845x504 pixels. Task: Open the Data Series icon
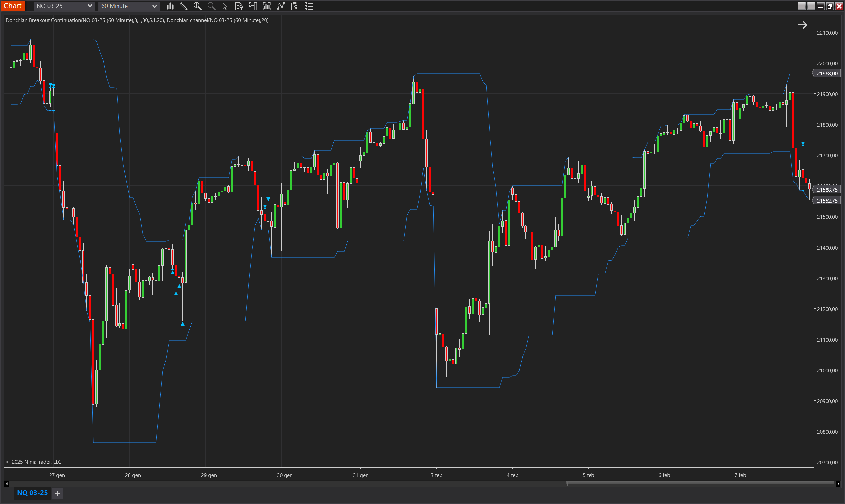(x=267, y=6)
